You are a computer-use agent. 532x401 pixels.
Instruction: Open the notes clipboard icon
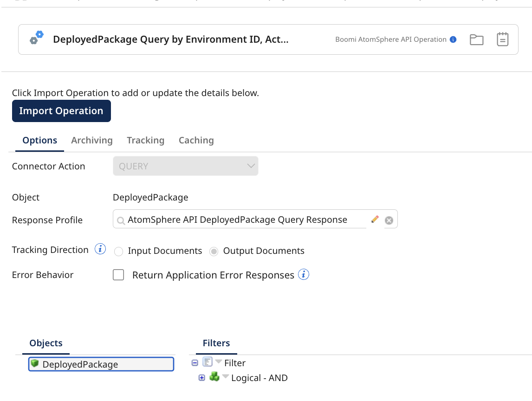point(502,39)
